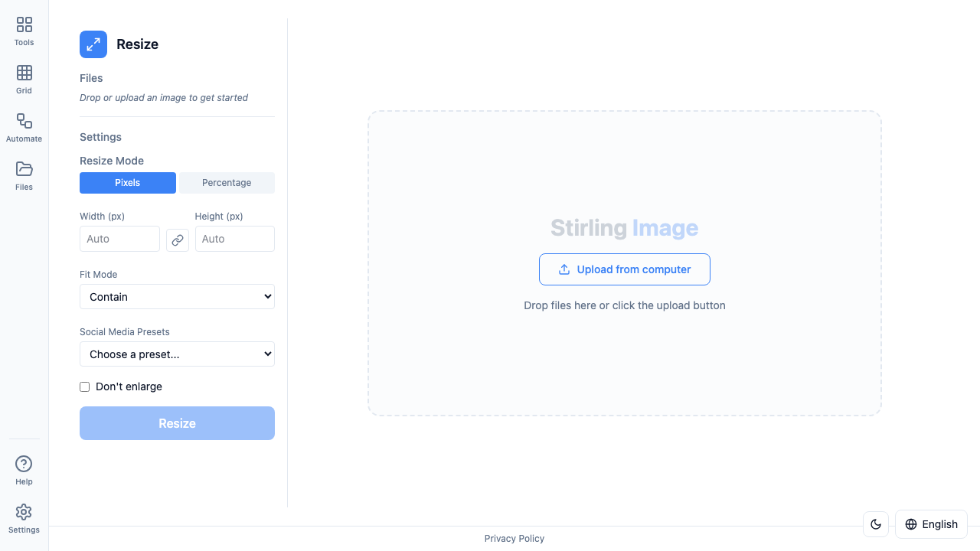Open the Social Media Presets dropdown
The image size is (980, 551).
(177, 354)
